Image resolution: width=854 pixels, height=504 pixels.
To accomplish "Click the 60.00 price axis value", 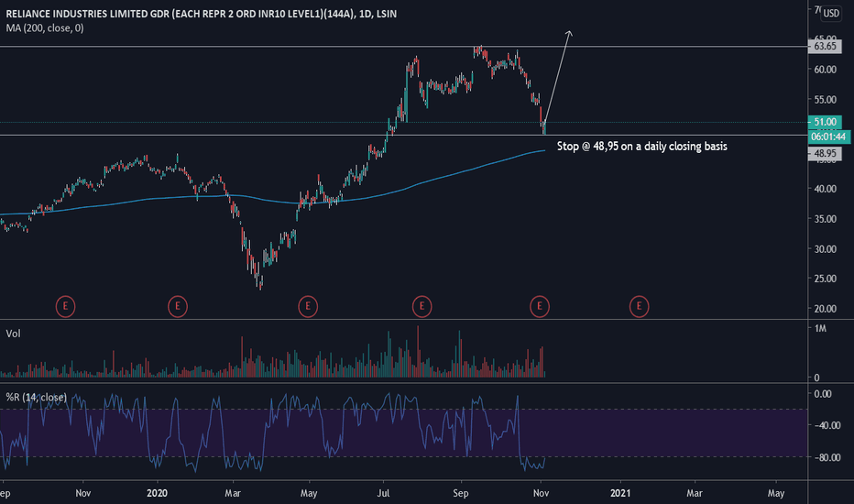I will [x=825, y=70].
